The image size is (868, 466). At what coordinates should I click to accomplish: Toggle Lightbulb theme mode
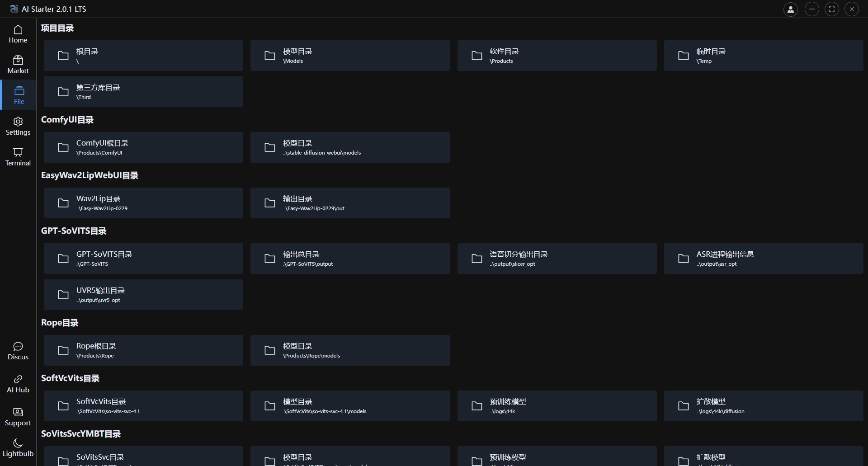click(18, 447)
